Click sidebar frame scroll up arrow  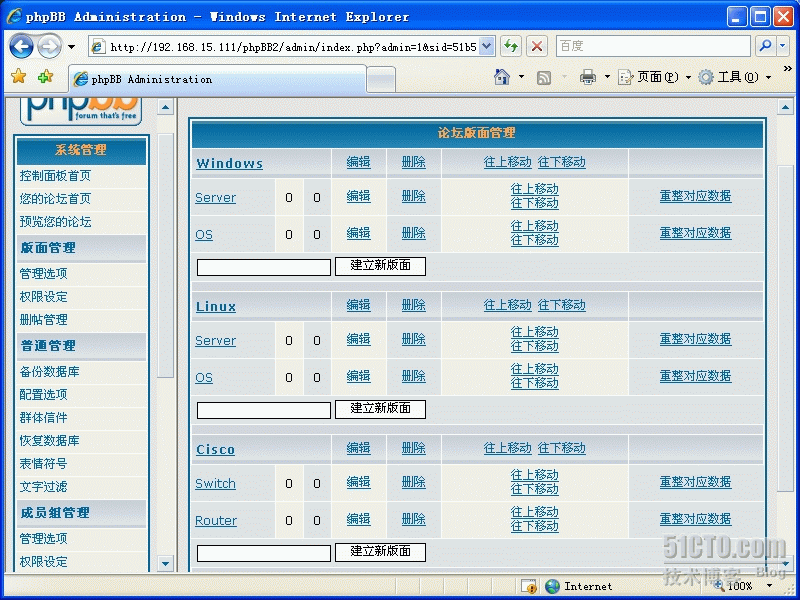coord(165,107)
